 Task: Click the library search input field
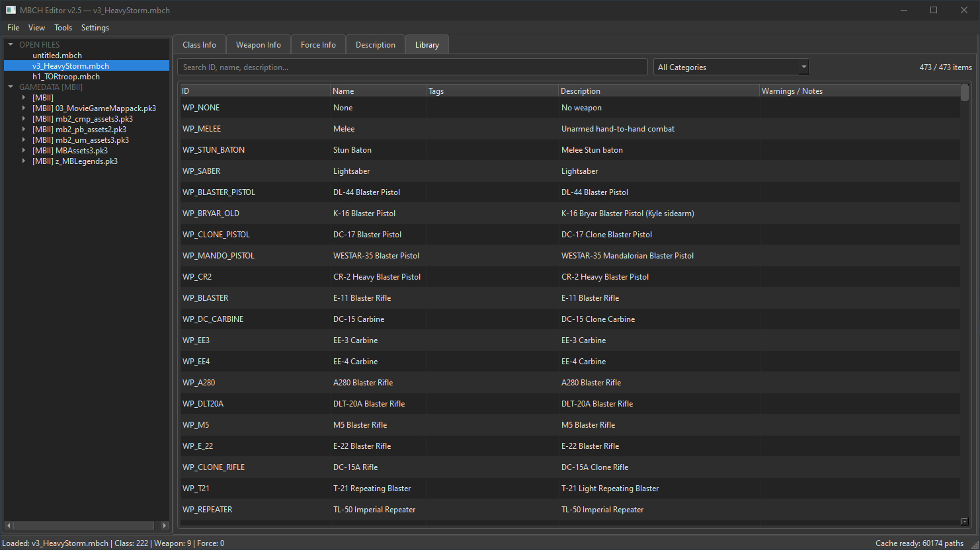[413, 67]
